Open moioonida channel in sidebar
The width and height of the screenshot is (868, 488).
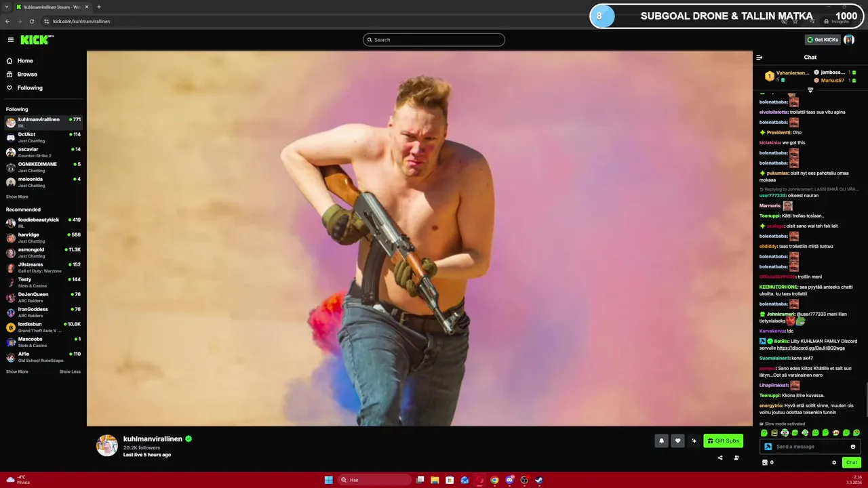point(43,182)
